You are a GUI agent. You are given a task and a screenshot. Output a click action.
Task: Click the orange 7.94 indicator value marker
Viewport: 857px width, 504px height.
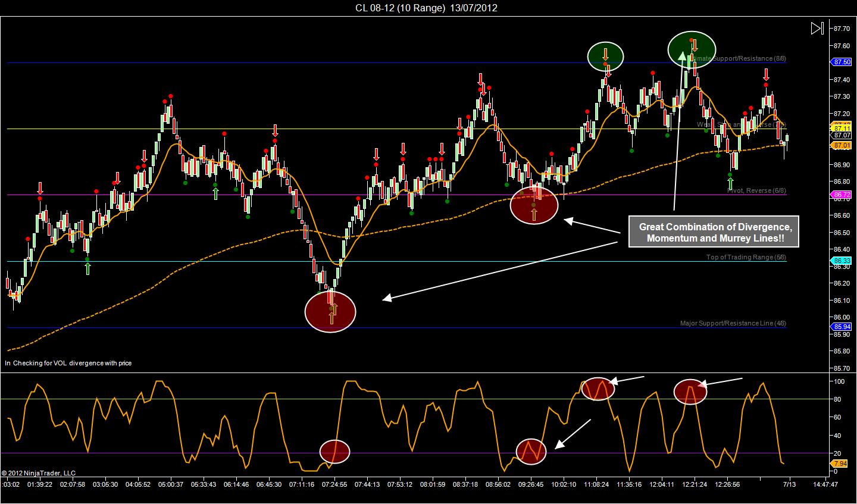[840, 464]
